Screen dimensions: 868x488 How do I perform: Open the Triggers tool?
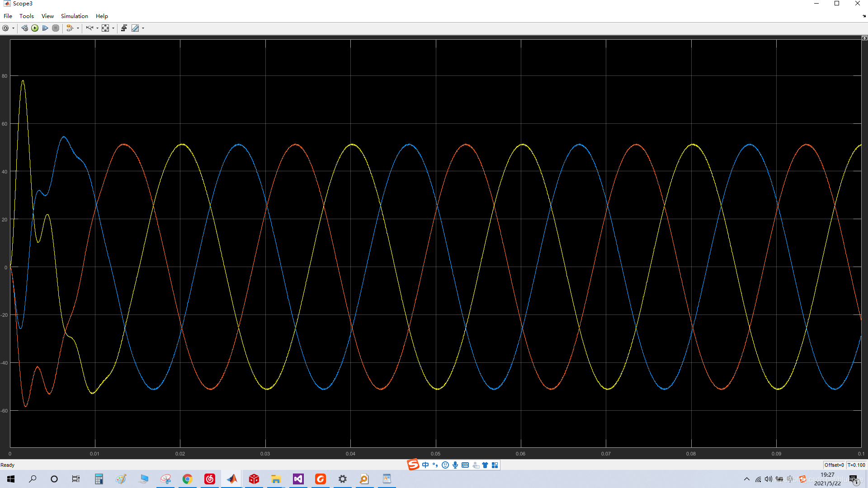click(x=124, y=28)
